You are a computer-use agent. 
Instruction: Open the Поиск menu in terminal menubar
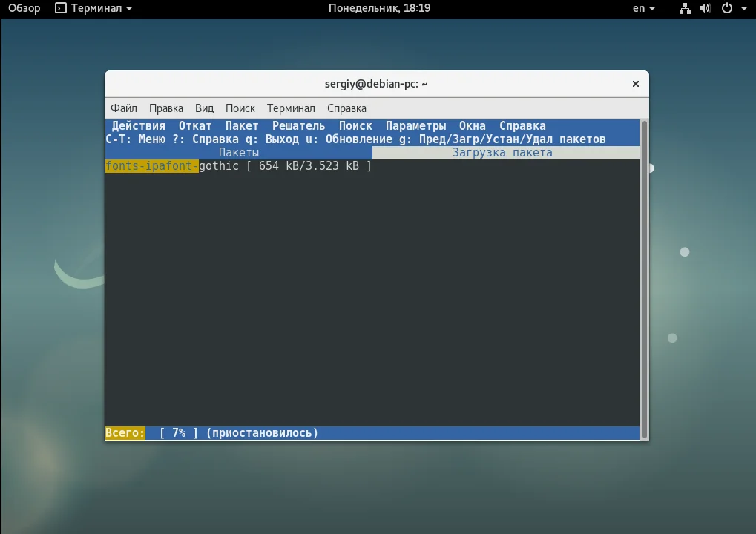(240, 108)
